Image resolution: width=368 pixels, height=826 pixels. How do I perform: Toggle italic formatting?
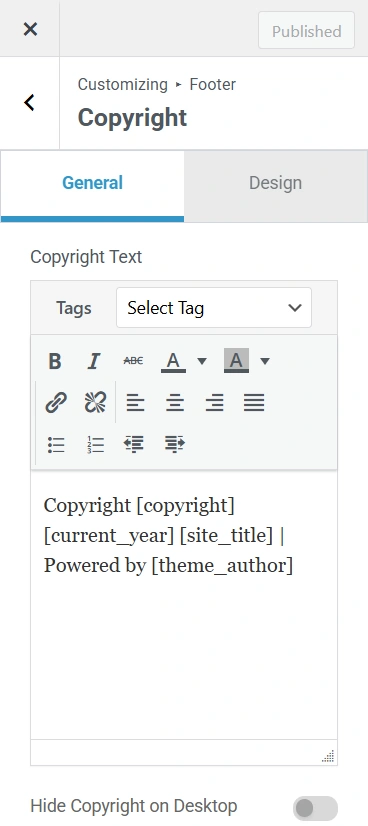click(94, 361)
